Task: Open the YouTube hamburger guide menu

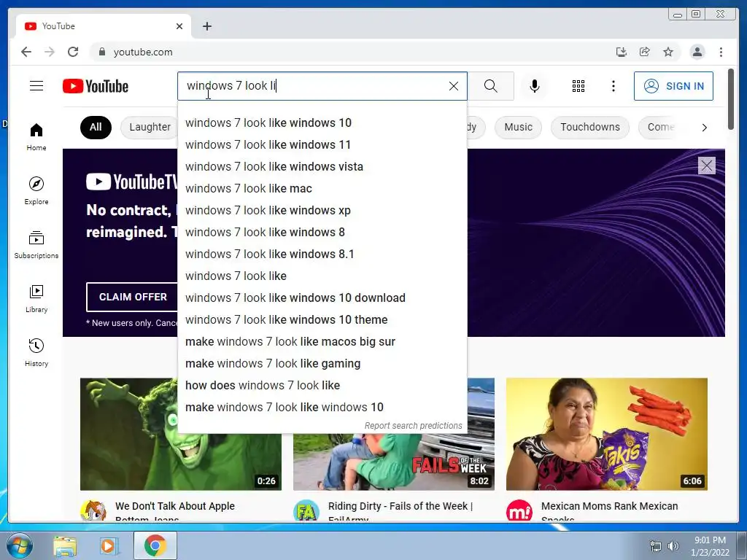Action: [36, 86]
